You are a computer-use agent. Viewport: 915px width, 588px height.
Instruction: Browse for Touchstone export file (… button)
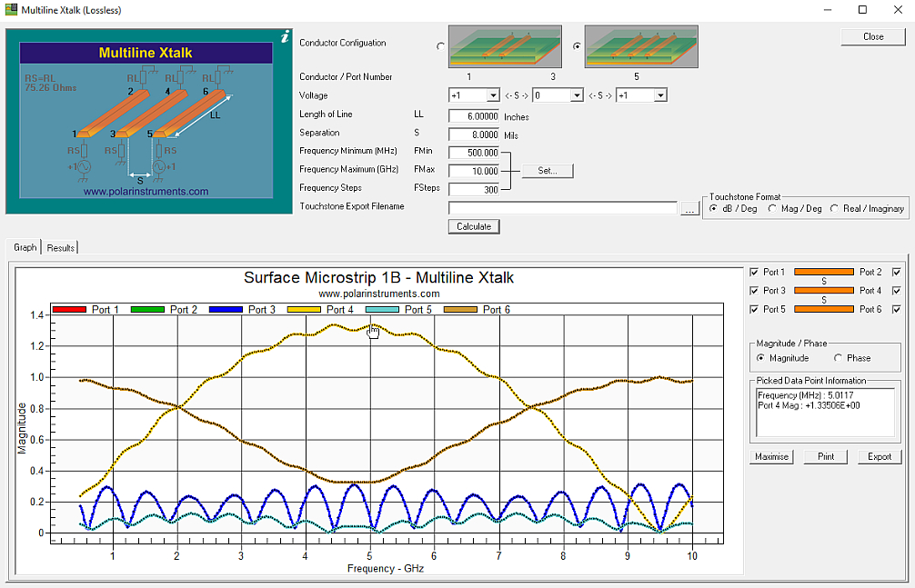[x=689, y=208]
